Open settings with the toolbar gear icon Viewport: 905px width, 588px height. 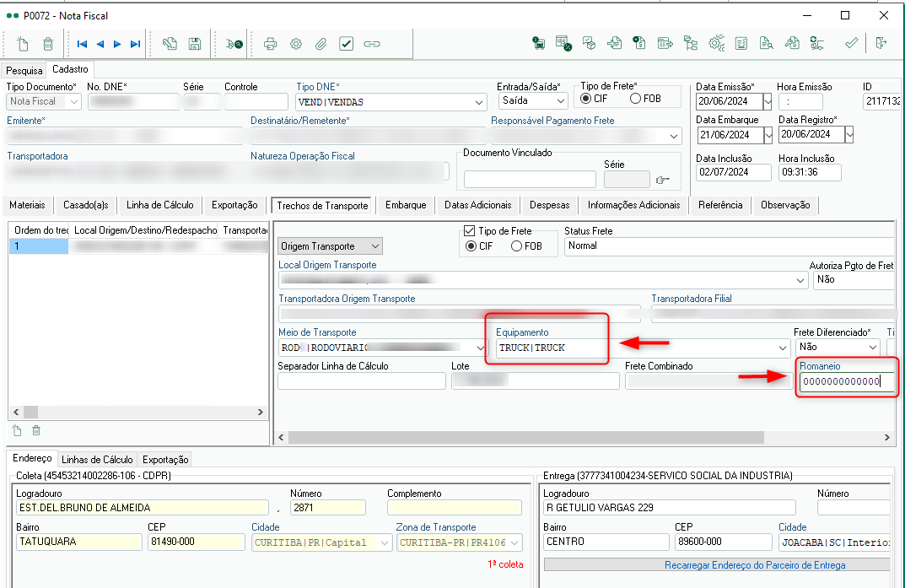pos(296,44)
